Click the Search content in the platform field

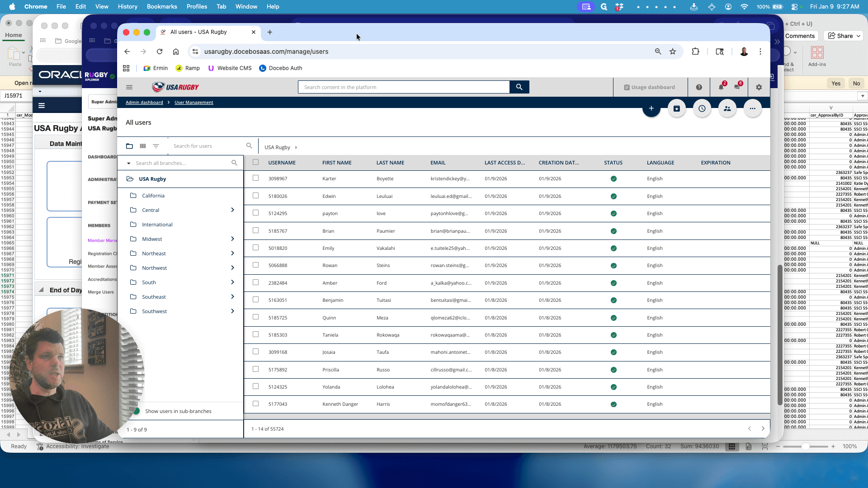(x=404, y=87)
